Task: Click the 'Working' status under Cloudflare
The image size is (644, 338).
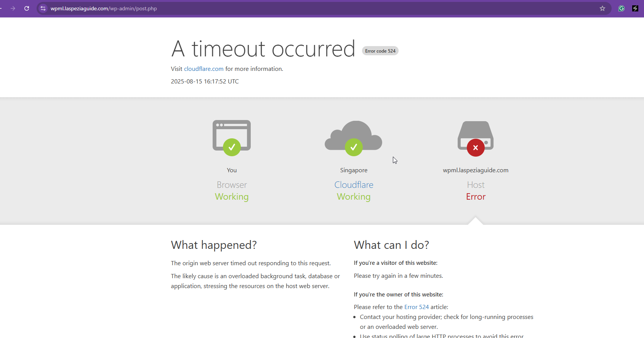Action: 354,197
